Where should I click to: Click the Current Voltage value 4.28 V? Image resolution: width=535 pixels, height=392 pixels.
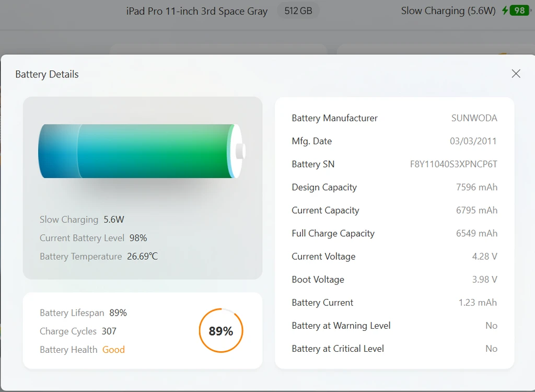pyautogui.click(x=484, y=257)
